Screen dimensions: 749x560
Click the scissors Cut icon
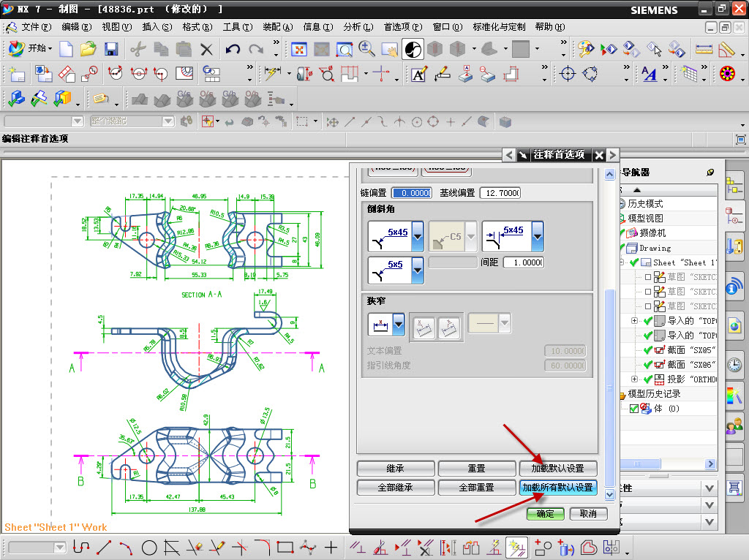(137, 50)
